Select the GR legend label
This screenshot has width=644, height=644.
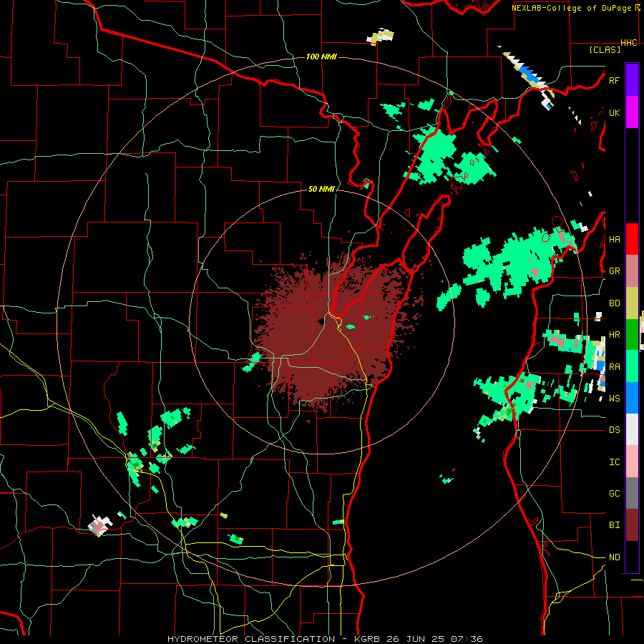[x=614, y=271]
